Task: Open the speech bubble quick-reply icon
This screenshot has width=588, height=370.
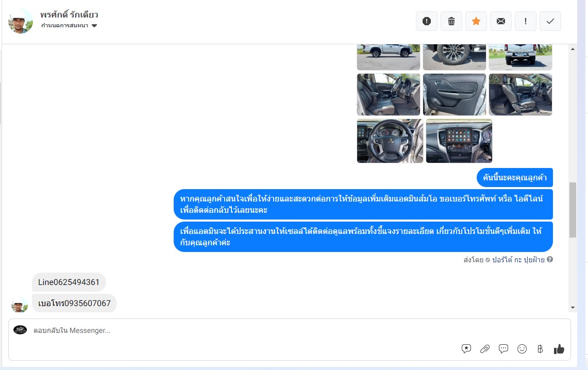Action: pyautogui.click(x=503, y=349)
